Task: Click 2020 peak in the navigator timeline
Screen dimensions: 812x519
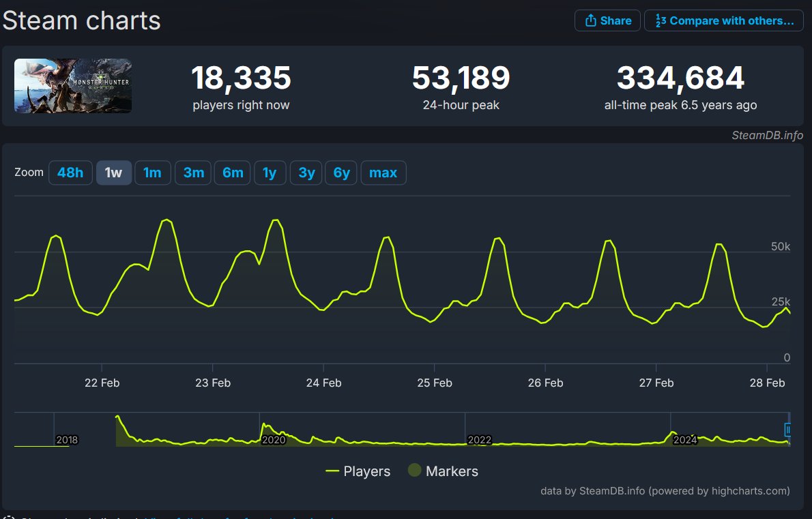Action: coord(265,427)
